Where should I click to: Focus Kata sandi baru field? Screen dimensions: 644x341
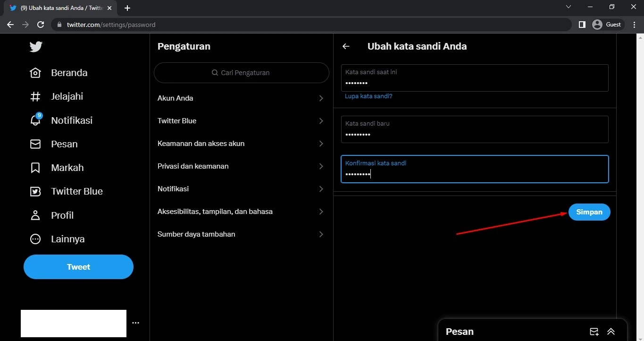click(x=475, y=129)
